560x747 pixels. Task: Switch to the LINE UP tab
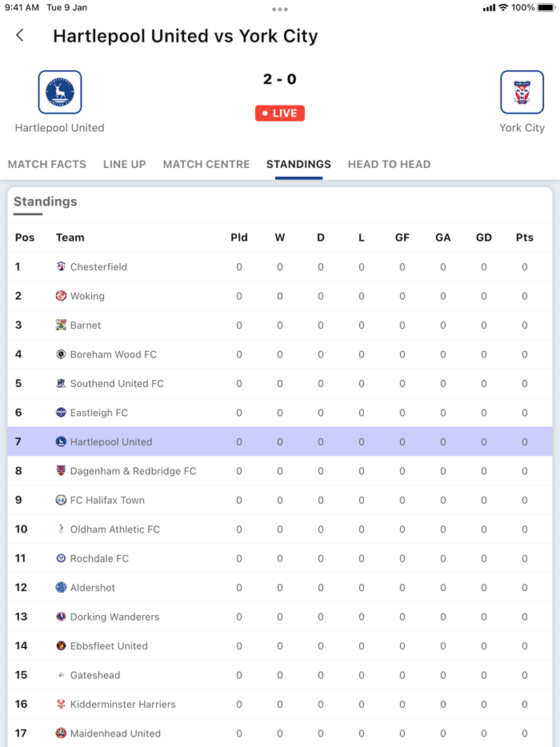124,164
